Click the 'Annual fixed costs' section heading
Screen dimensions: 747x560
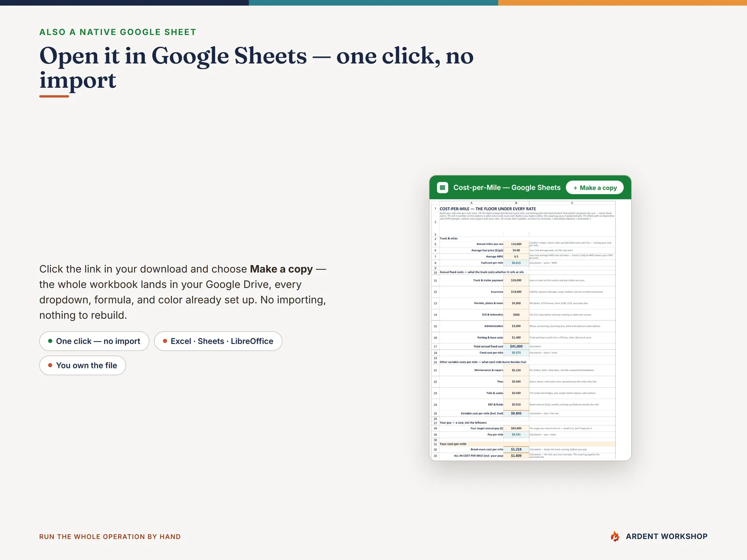coord(482,272)
